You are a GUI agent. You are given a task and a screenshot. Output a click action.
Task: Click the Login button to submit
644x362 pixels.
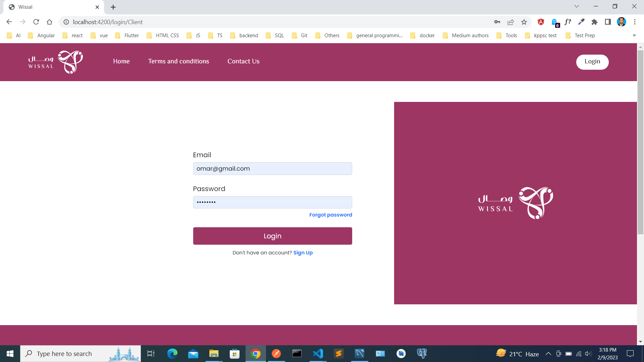click(272, 236)
